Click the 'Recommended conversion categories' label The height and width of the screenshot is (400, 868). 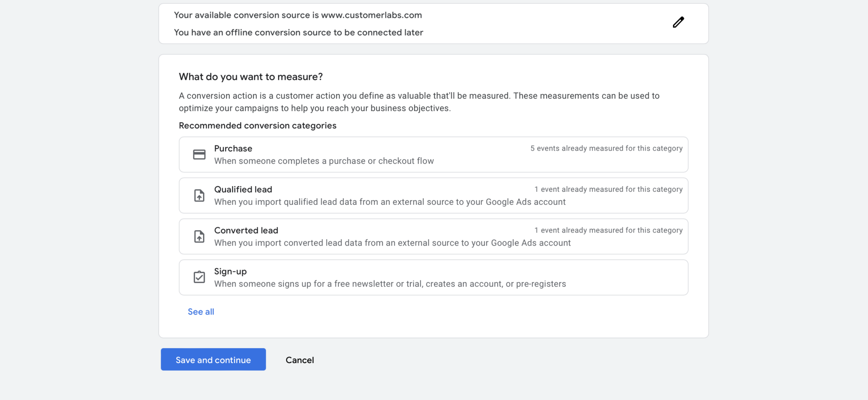(257, 126)
